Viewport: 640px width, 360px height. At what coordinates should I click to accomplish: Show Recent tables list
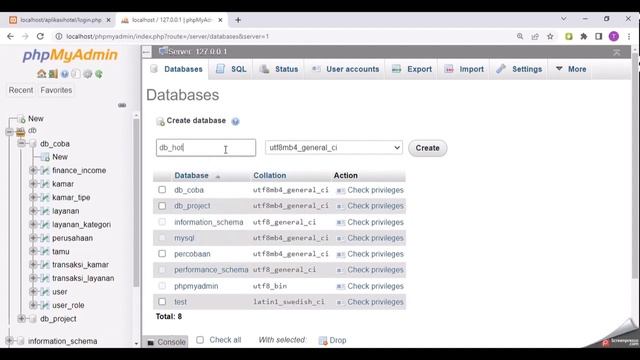coord(21,90)
